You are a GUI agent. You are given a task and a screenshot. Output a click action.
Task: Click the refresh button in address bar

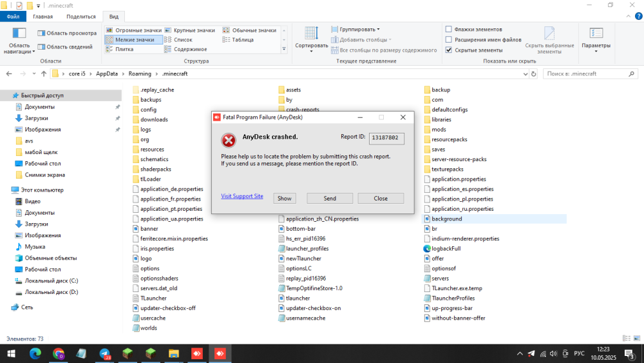click(x=533, y=74)
